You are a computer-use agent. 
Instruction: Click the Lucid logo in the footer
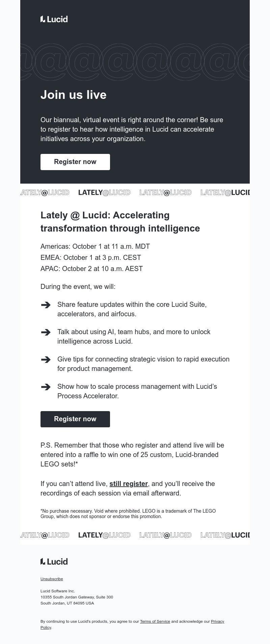pyautogui.click(x=54, y=561)
